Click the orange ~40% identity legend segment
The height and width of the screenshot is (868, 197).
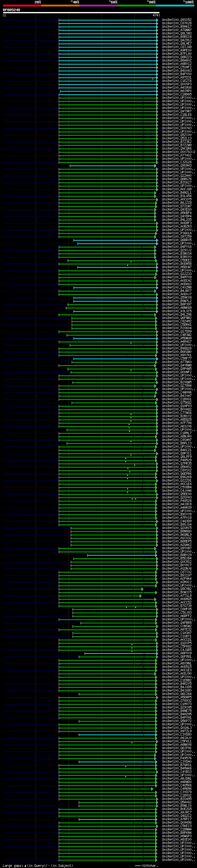point(60,6)
